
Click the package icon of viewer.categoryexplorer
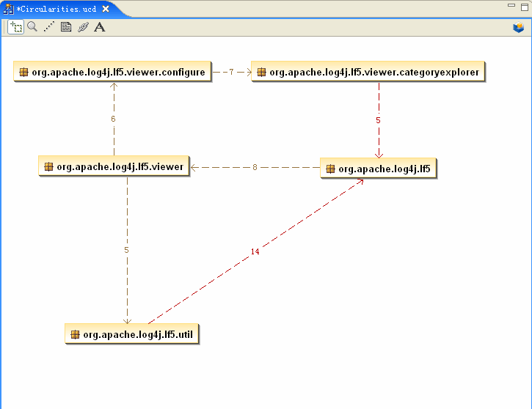pos(261,72)
